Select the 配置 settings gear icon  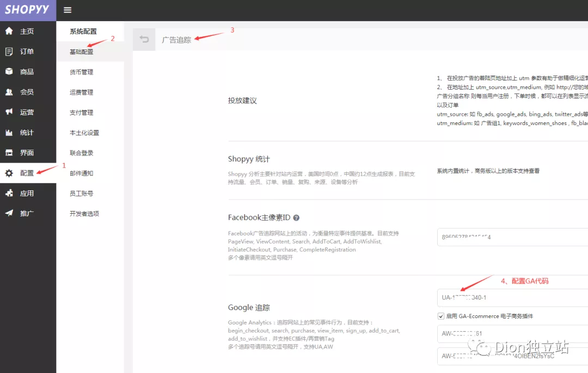[9, 173]
